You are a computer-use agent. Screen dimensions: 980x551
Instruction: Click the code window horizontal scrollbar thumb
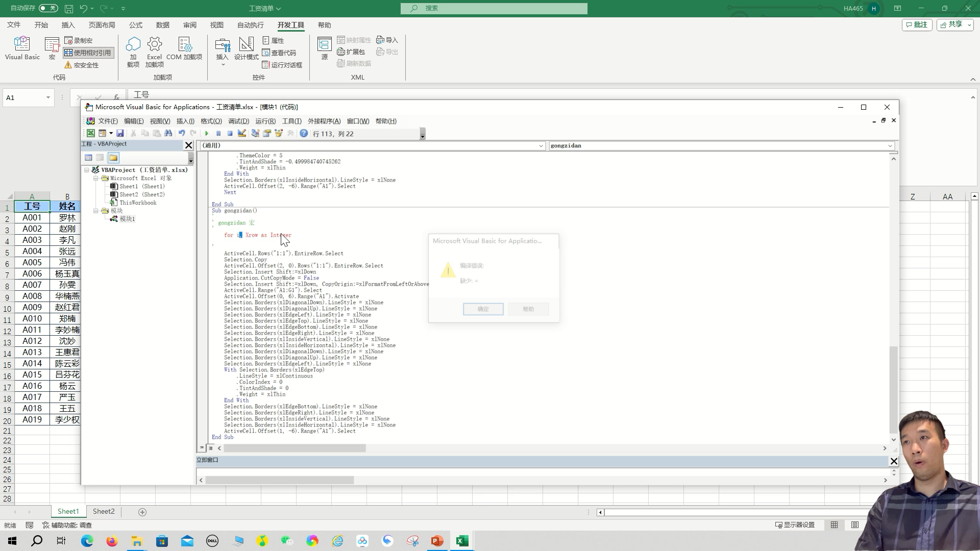[295, 448]
